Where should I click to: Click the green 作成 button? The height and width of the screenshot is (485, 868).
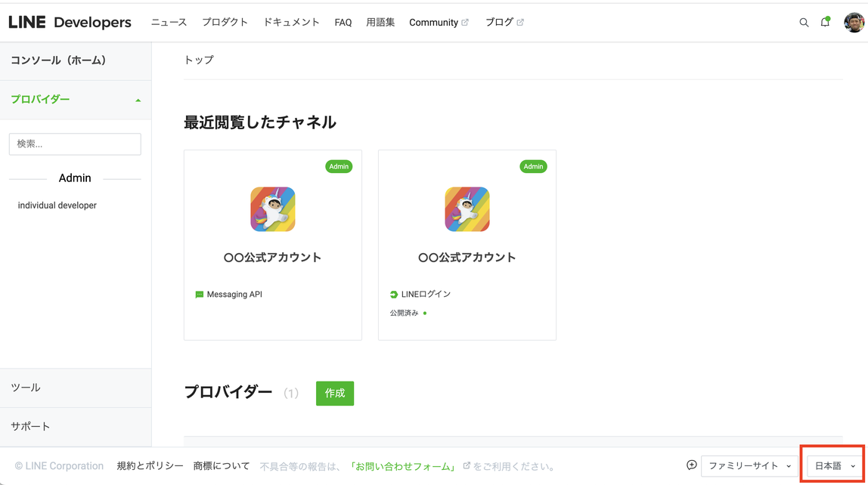pos(335,393)
